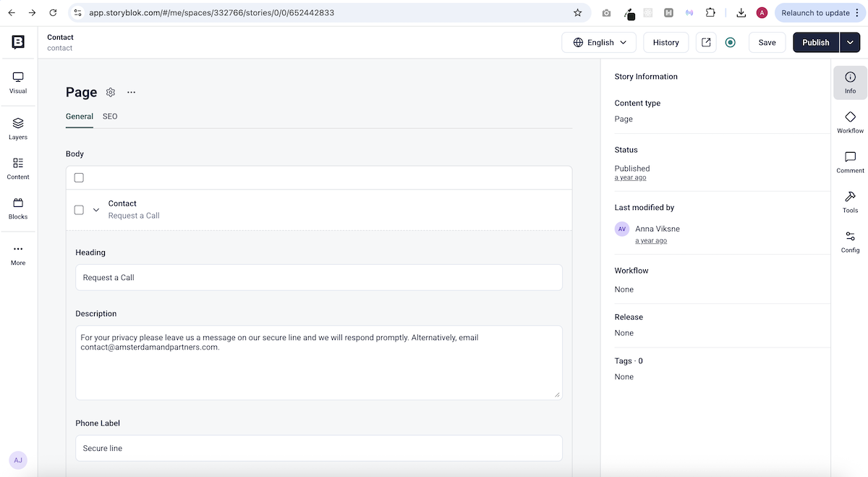Select the General tab
The width and height of the screenshot is (868, 477).
pos(79,116)
